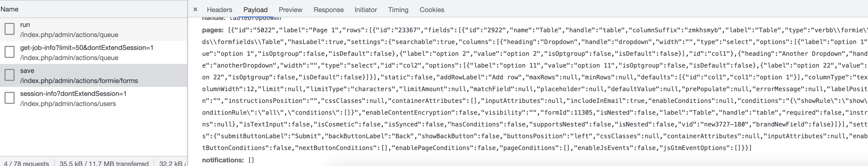Check the checkbox beside get-job-info request
The width and height of the screenshot is (868, 166).
10,52
